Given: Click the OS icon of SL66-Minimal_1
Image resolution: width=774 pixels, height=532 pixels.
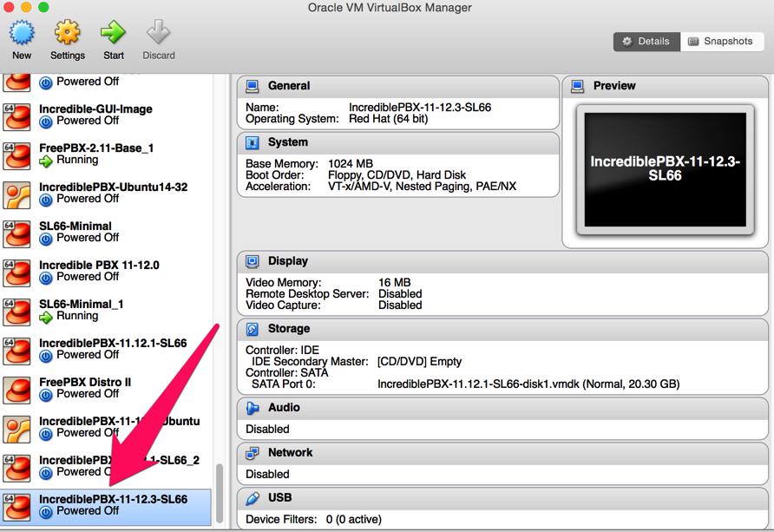Looking at the screenshot, I should pyautogui.click(x=16, y=312).
